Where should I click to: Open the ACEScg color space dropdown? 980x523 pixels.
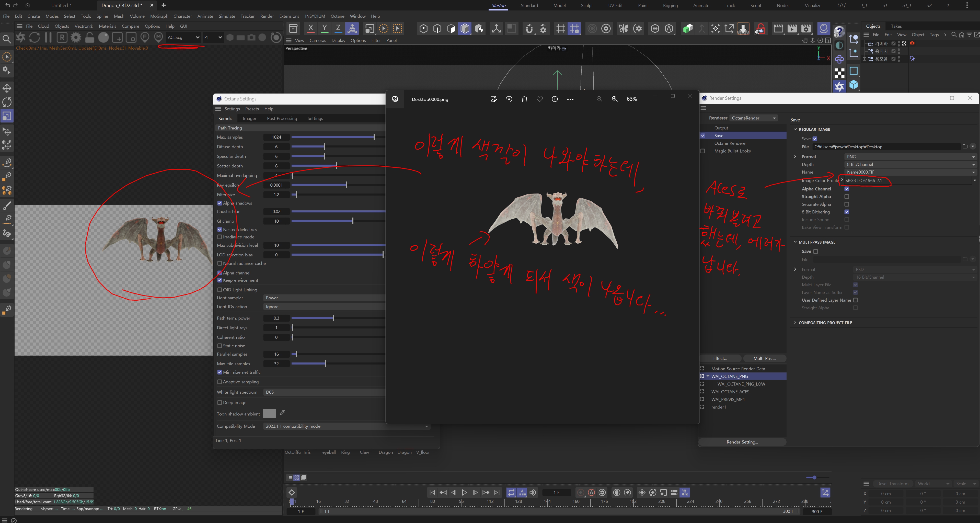[x=183, y=37]
